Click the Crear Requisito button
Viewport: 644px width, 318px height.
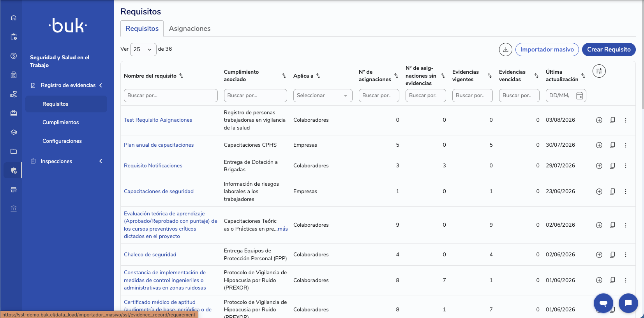coord(609,50)
